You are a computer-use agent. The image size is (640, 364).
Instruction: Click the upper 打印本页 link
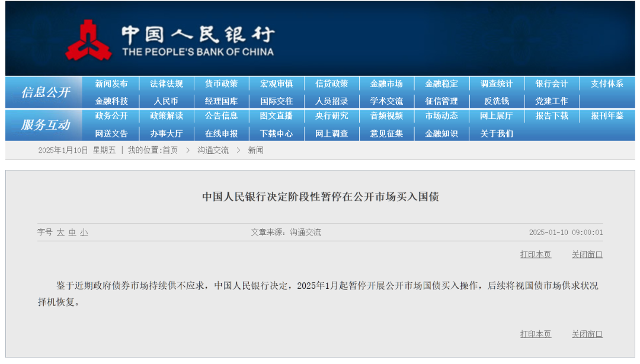[x=536, y=255]
